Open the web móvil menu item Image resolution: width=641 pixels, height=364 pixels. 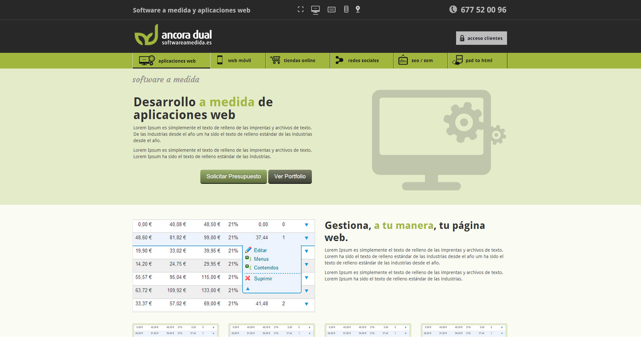[238, 61]
